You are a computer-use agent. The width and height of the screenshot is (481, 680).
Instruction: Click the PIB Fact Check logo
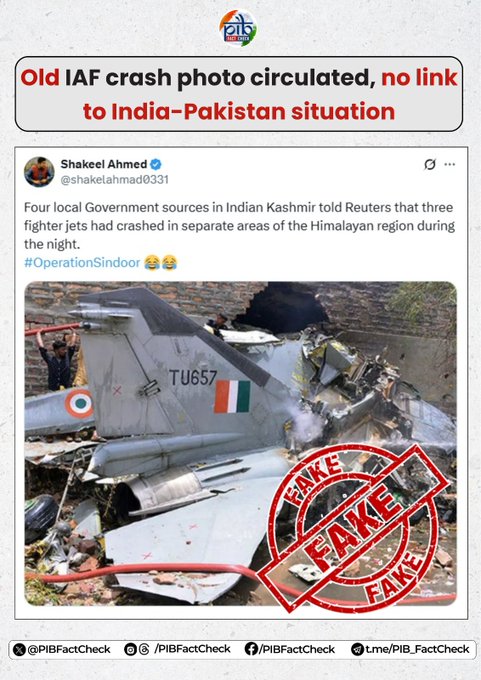point(237,28)
